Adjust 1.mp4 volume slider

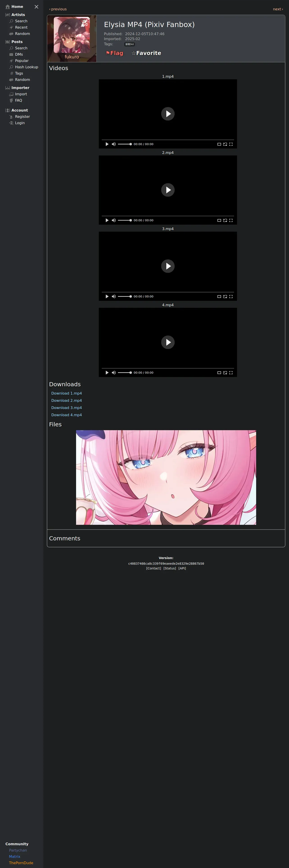tap(124, 144)
